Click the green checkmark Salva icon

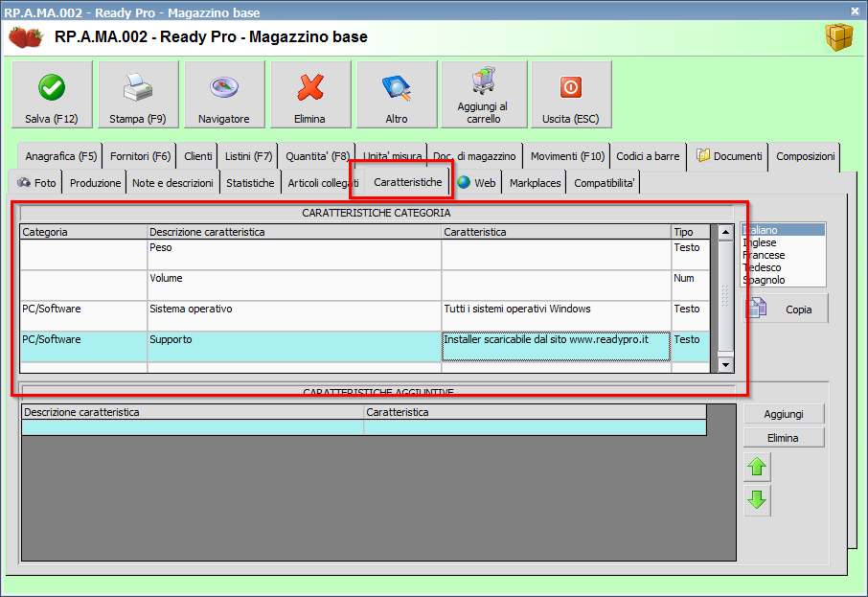52,87
